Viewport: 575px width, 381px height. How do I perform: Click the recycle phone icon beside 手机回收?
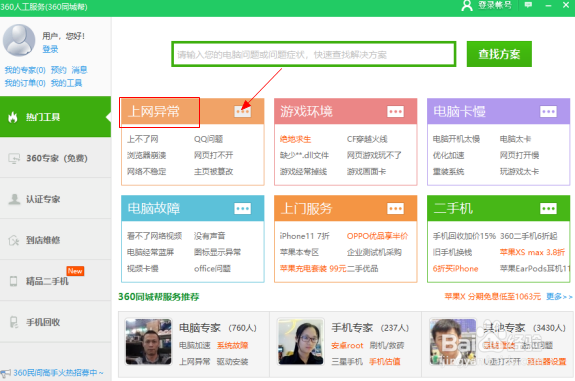point(14,322)
